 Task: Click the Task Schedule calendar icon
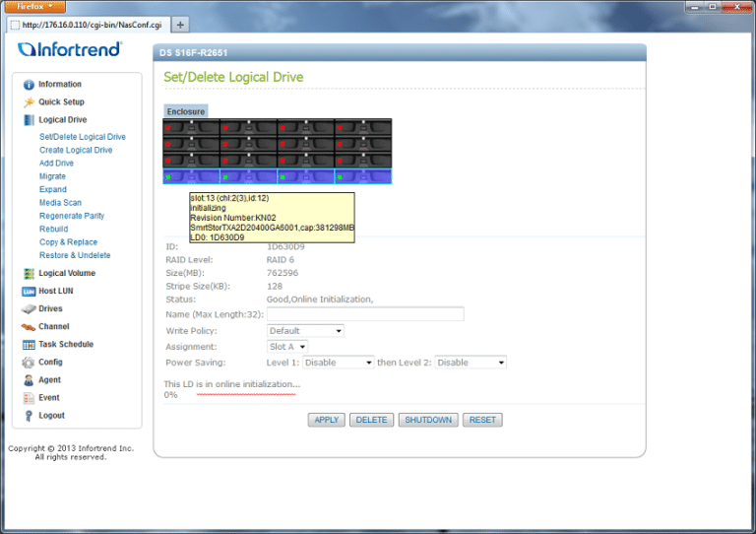coord(29,345)
